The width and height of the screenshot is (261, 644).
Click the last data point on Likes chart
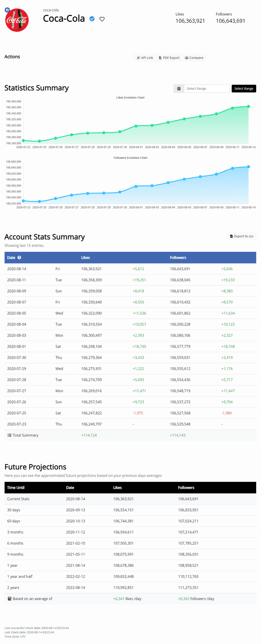click(x=249, y=107)
